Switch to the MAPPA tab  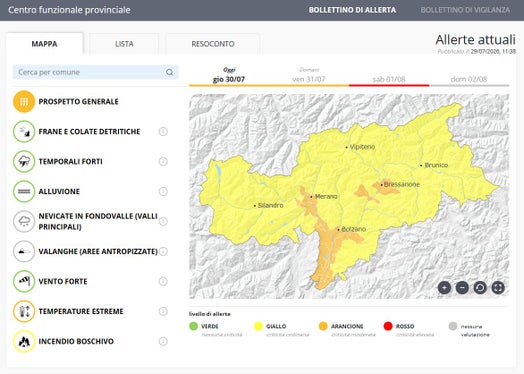click(44, 44)
